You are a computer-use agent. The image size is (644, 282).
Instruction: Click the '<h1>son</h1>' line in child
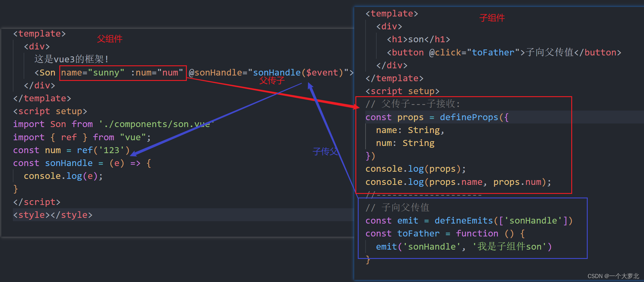419,40
